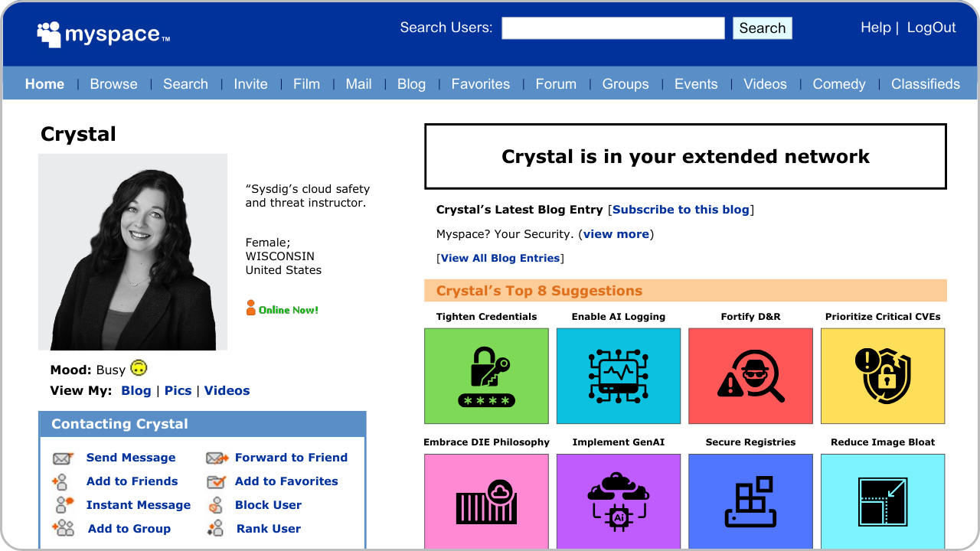Open the Enable AI Logging tile

point(618,376)
